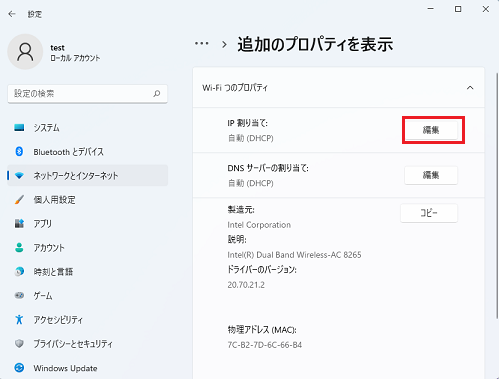This screenshot has width=499, height=379.
Task: Click the プライバシーとセキュリティ shield icon
Action: click(19, 343)
